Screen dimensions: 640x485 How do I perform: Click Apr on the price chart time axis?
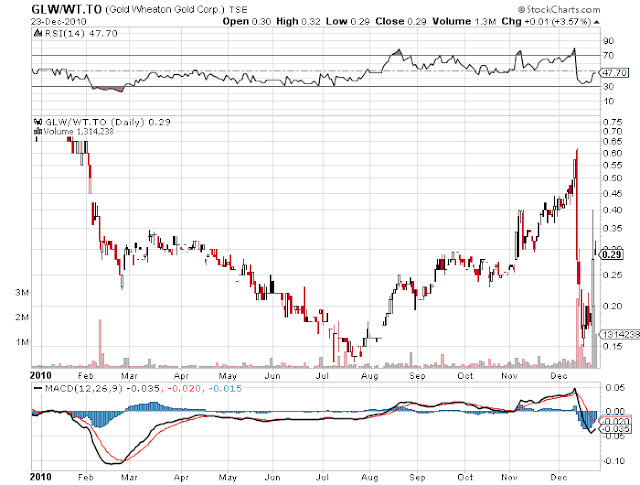coord(181,376)
